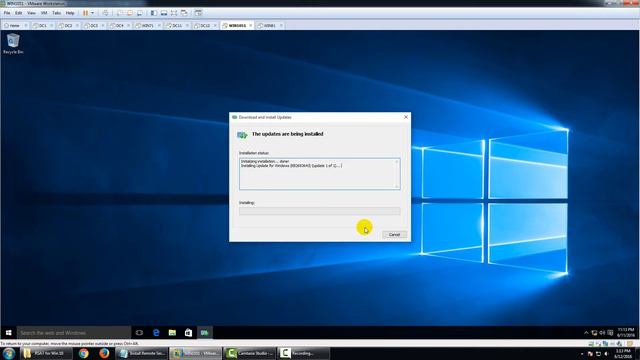
Task: Open the Tabs menu
Action: tap(56, 13)
